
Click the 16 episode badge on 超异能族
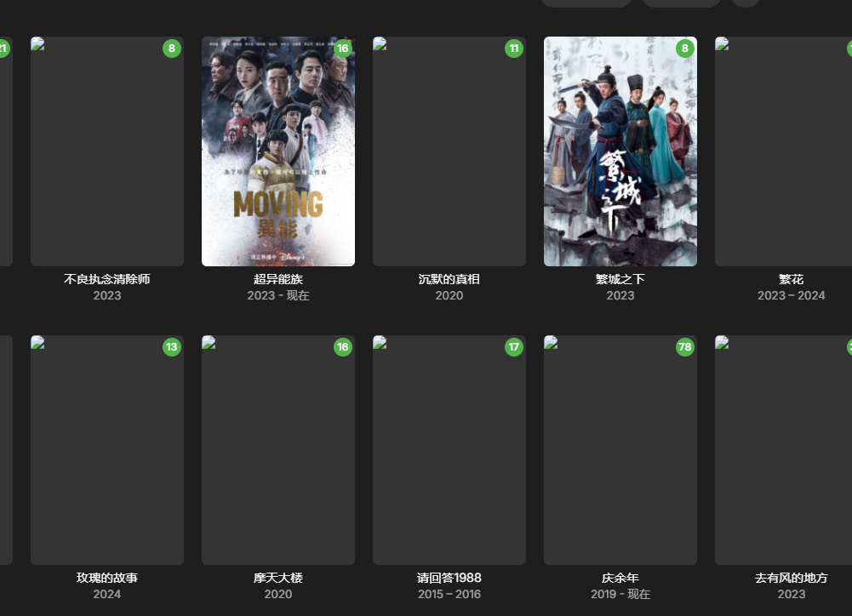click(x=343, y=48)
